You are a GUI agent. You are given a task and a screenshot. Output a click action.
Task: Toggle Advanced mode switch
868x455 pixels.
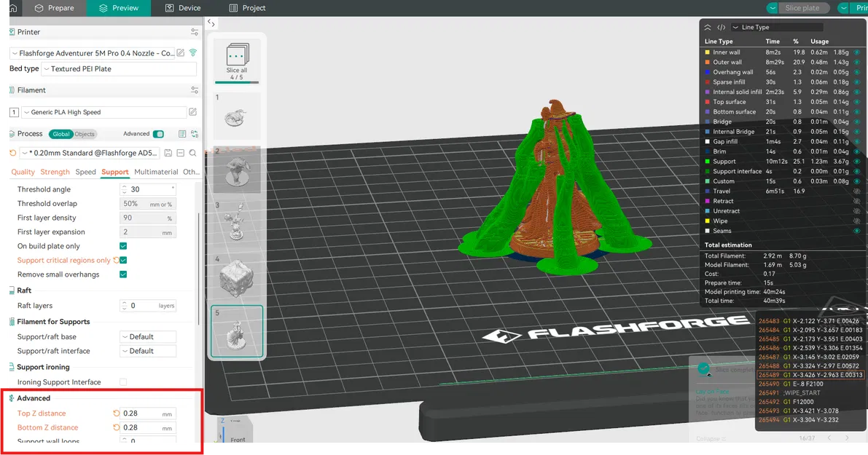[x=158, y=134]
